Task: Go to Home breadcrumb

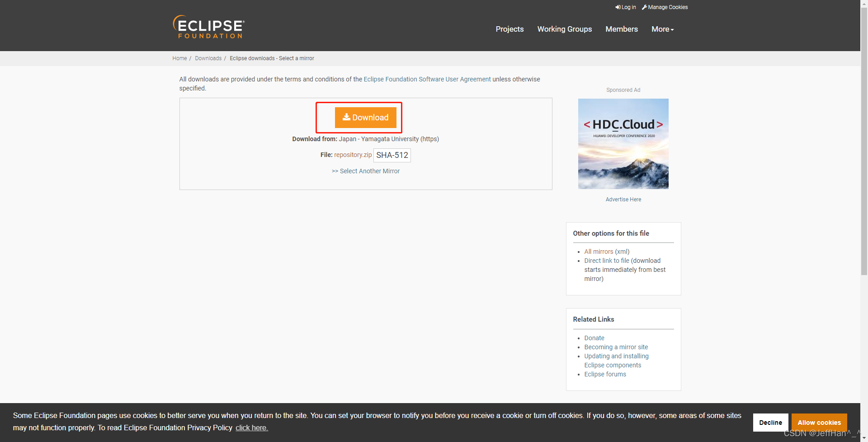Action: point(179,58)
